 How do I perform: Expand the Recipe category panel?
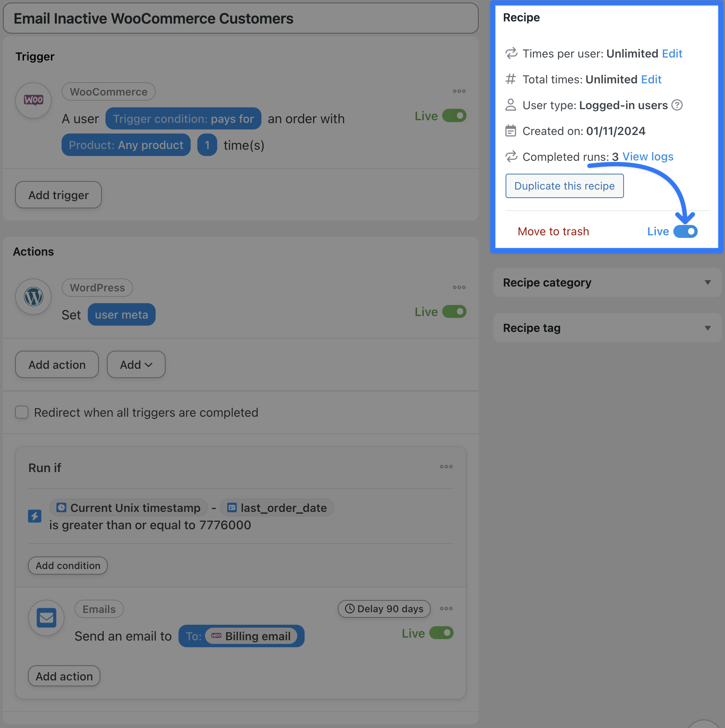pos(707,282)
